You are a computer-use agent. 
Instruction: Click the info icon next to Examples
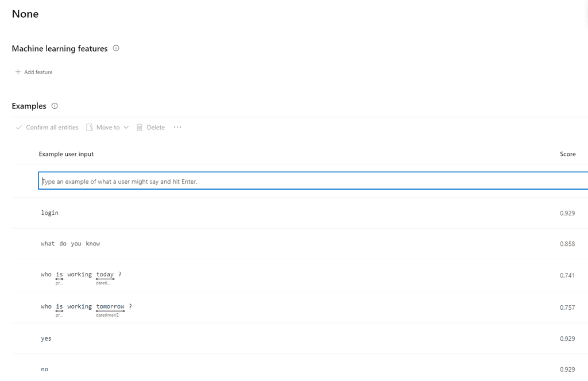pyautogui.click(x=55, y=106)
